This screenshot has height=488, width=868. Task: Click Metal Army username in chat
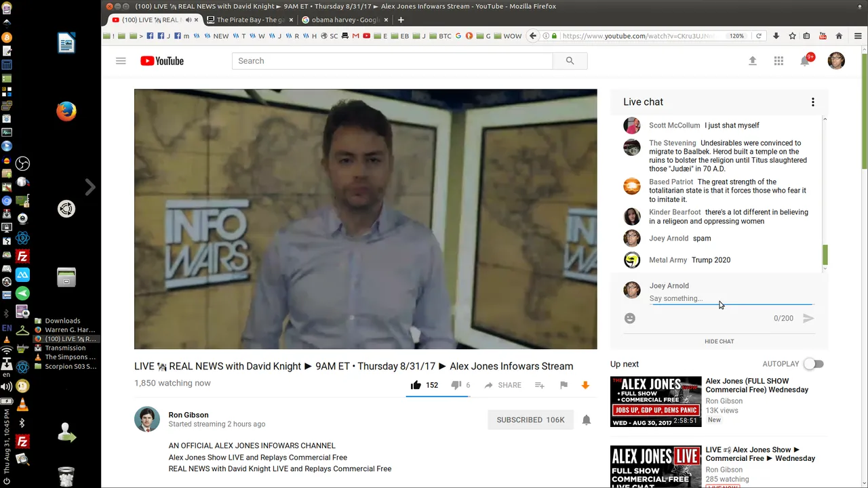coord(668,260)
